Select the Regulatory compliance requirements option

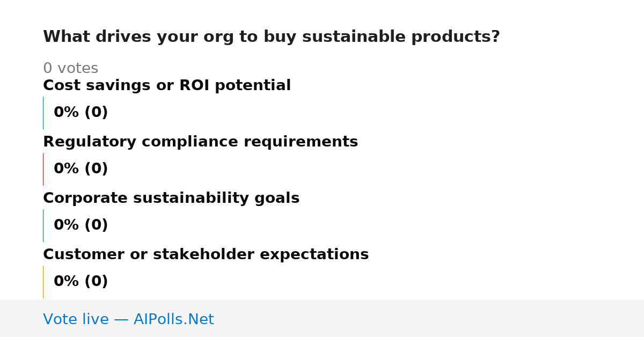click(200, 142)
